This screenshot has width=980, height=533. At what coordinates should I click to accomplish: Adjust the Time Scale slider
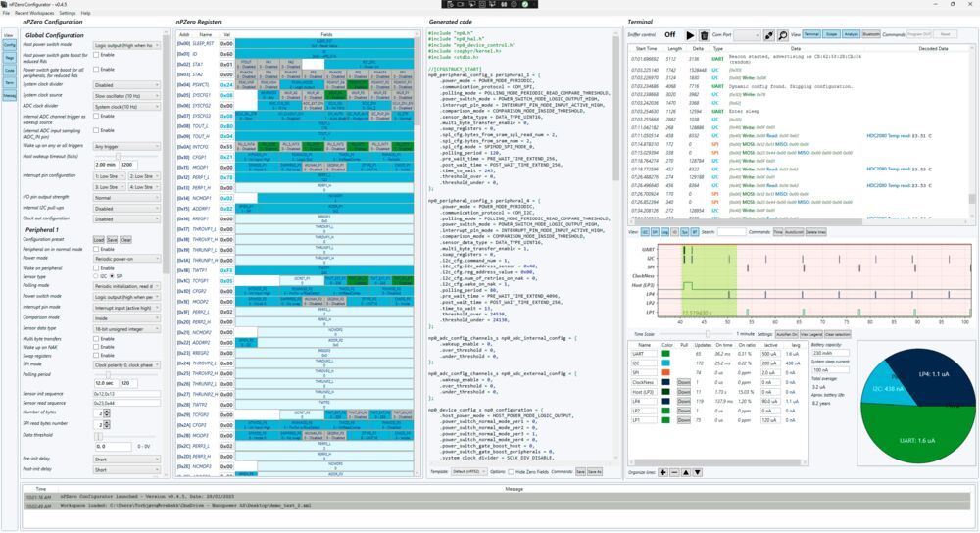coord(707,334)
